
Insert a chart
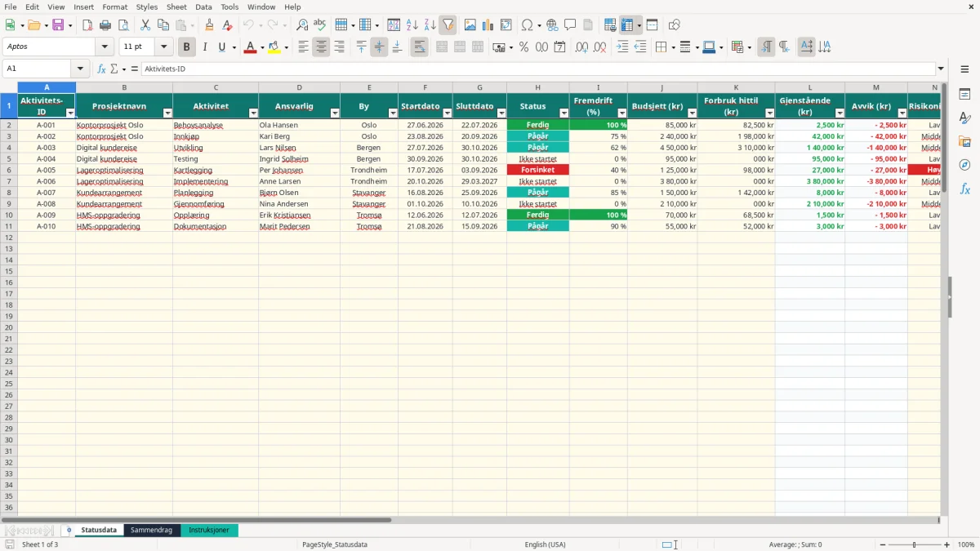pos(488,25)
